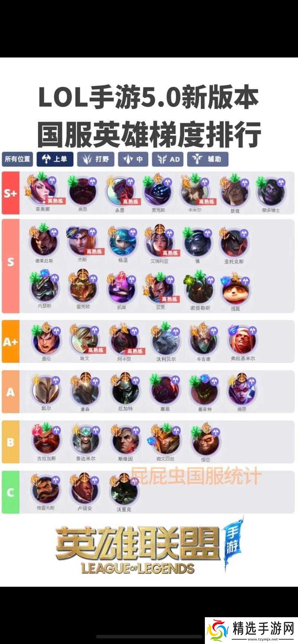Select the 沃里克 champion portrait
The width and height of the screenshot is (298, 644).
click(x=124, y=491)
